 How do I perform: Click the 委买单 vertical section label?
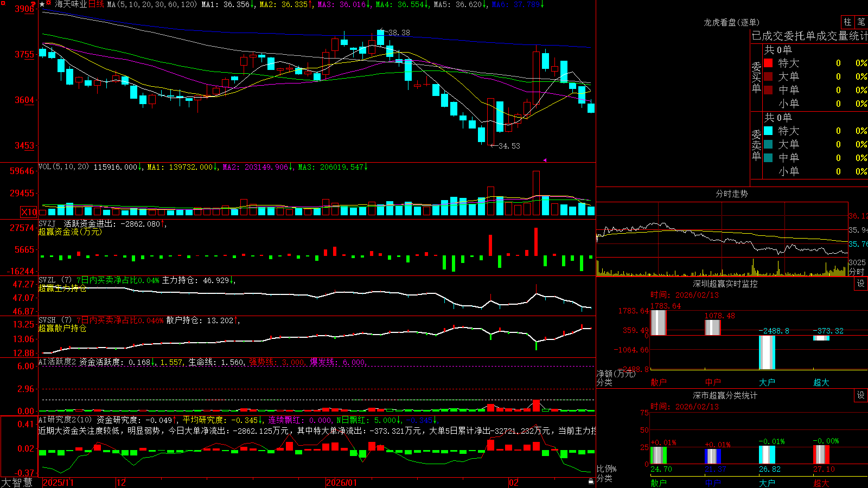756,77
